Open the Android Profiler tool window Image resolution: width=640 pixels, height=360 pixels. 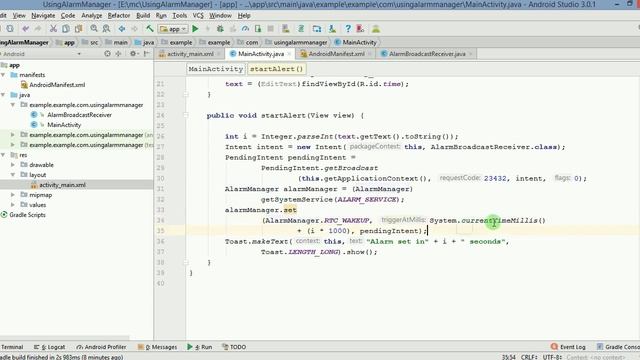click(x=101, y=347)
